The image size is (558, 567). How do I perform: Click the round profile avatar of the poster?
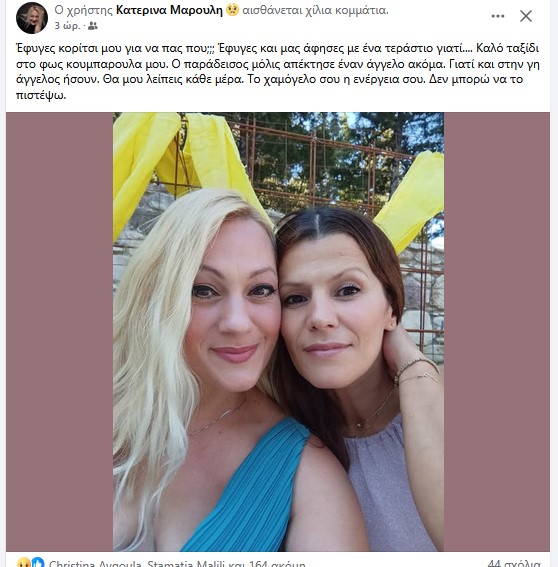32,18
